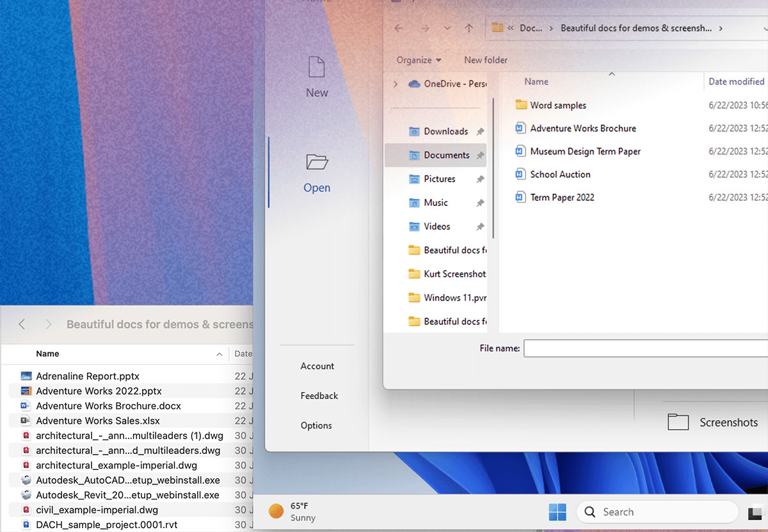Select the Word samples folder icon
The image size is (768, 532).
(520, 105)
